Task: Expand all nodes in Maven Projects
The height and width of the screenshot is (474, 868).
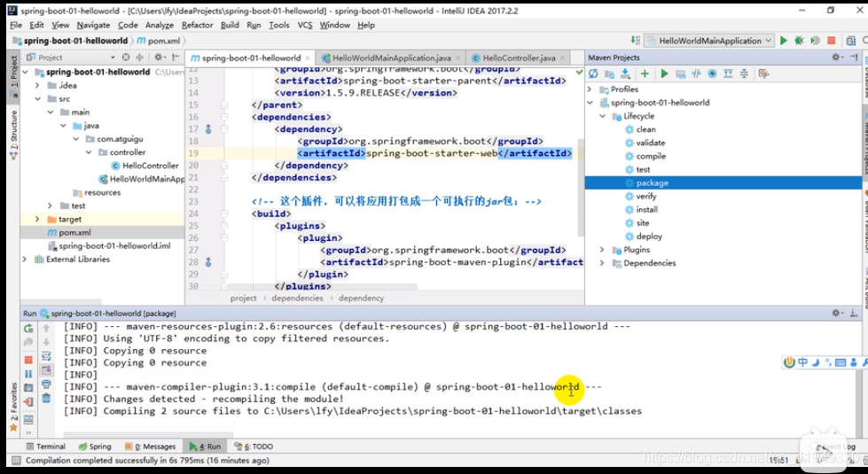Action: (x=729, y=74)
